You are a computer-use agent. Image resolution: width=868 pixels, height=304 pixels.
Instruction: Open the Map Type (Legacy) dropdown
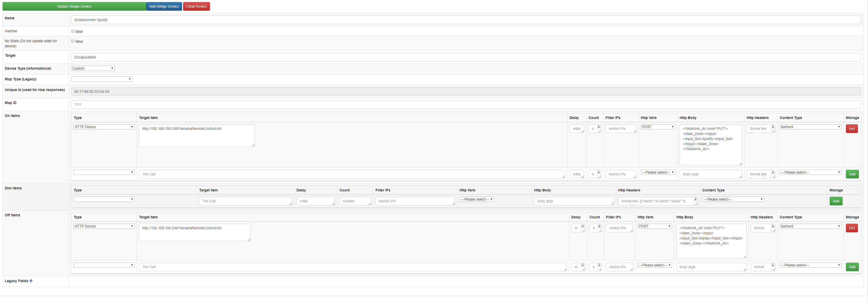pyautogui.click(x=102, y=79)
